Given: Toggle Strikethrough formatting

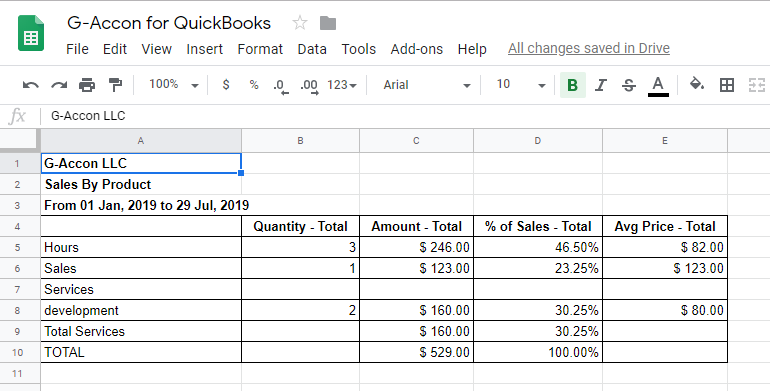Looking at the screenshot, I should coord(629,85).
